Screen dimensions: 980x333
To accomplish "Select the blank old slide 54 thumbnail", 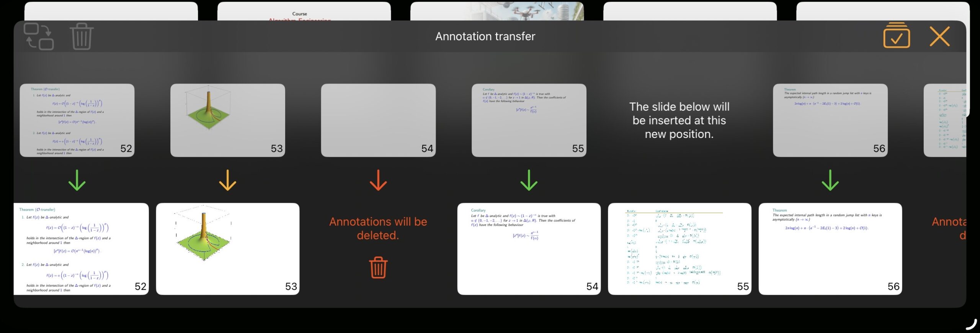I will pyautogui.click(x=378, y=120).
